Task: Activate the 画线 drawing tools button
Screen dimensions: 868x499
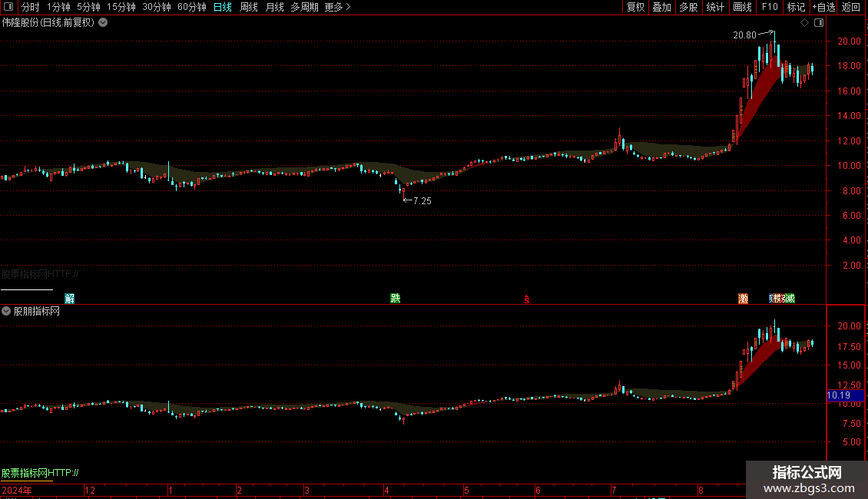Action: (x=742, y=7)
